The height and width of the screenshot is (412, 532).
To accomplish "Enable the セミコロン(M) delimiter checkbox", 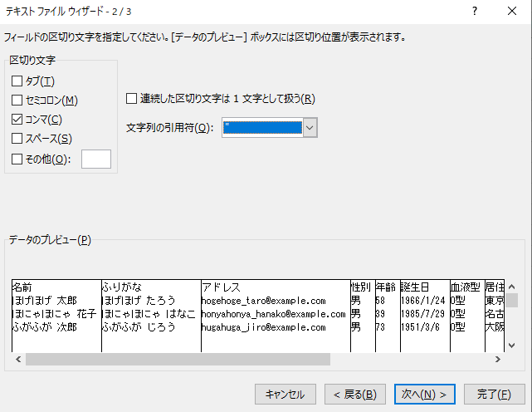I will [17, 101].
